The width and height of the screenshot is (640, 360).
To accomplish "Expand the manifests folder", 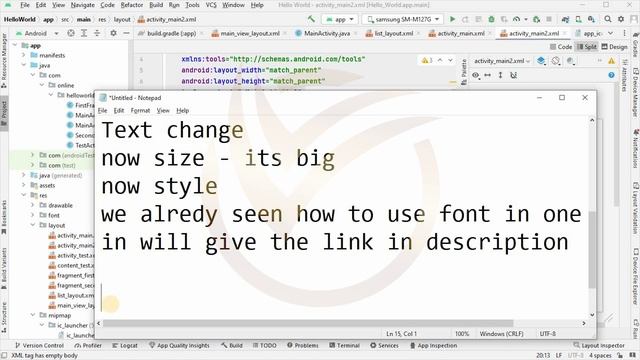I will click(x=24, y=55).
